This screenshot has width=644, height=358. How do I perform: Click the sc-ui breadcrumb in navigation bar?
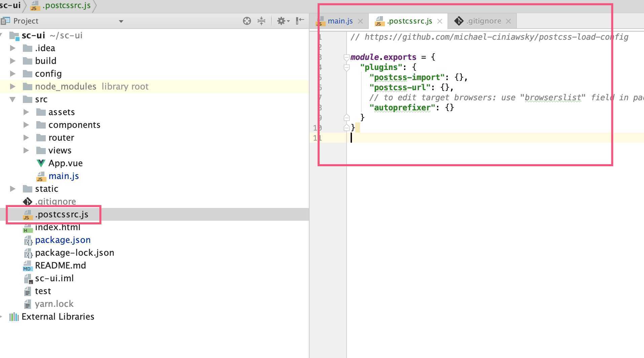pyautogui.click(x=10, y=5)
